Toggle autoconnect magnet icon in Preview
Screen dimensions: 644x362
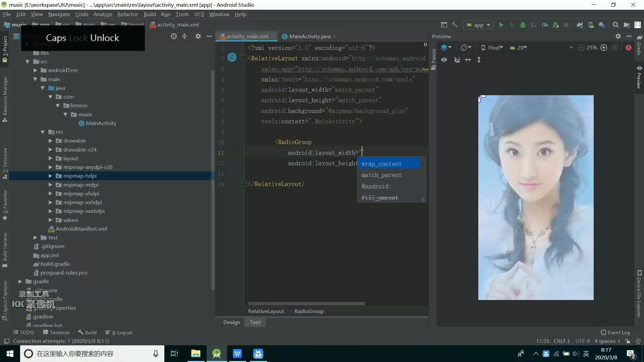pos(457,60)
